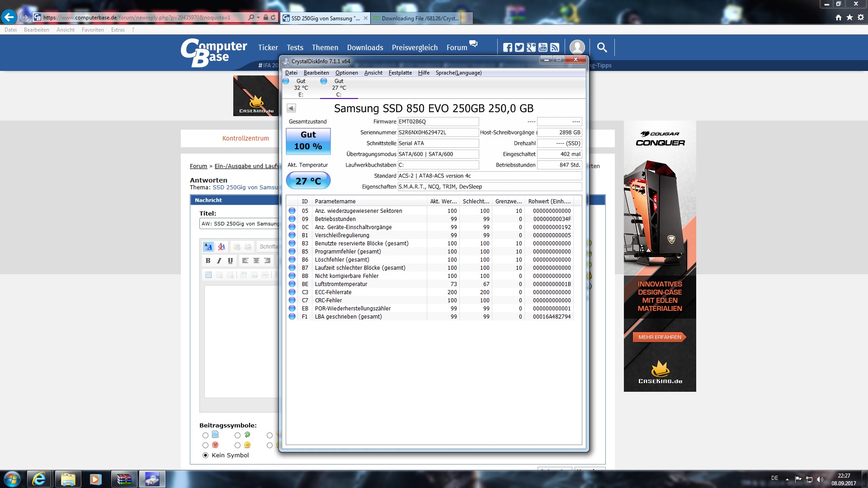The image size is (868, 488).
Task: Click the Gut 100 % health status button
Action: (x=308, y=141)
